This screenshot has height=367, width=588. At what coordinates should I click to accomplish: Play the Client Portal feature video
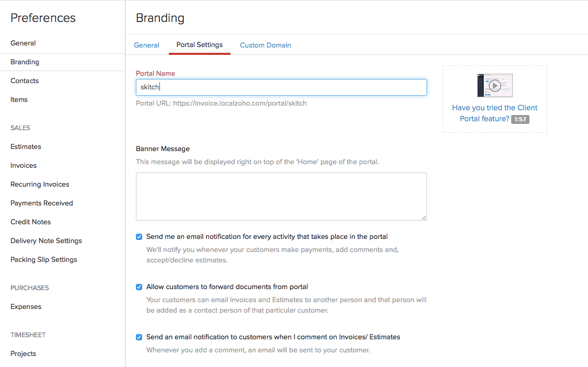click(494, 85)
